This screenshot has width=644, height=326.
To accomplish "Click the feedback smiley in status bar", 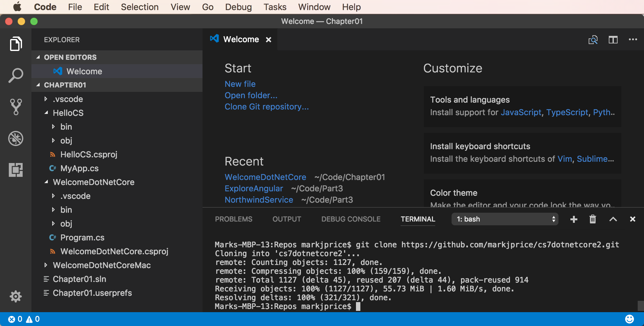I will click(x=630, y=319).
